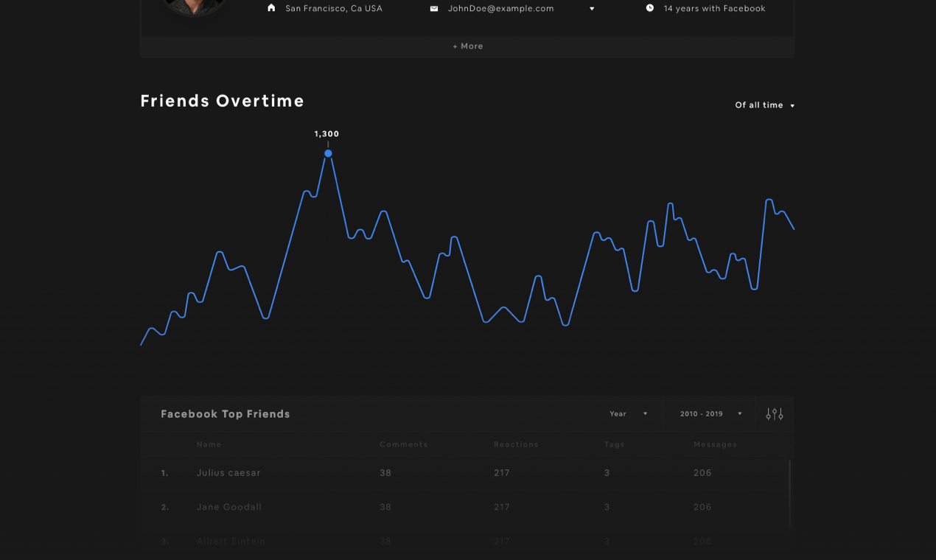This screenshot has height=560, width=936.
Task: Expand the '+ More' section
Action: [467, 46]
